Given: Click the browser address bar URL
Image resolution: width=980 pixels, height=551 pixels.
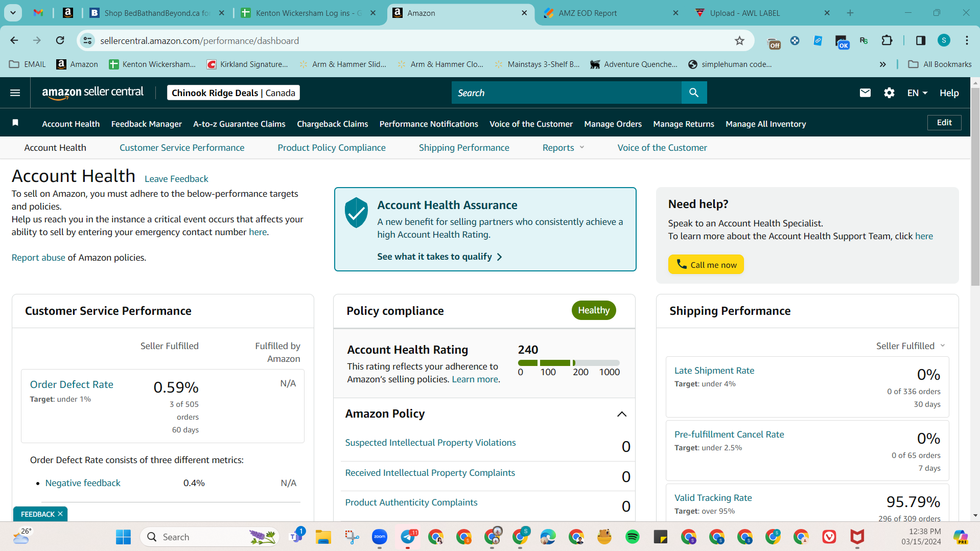Looking at the screenshot, I should point(199,40).
